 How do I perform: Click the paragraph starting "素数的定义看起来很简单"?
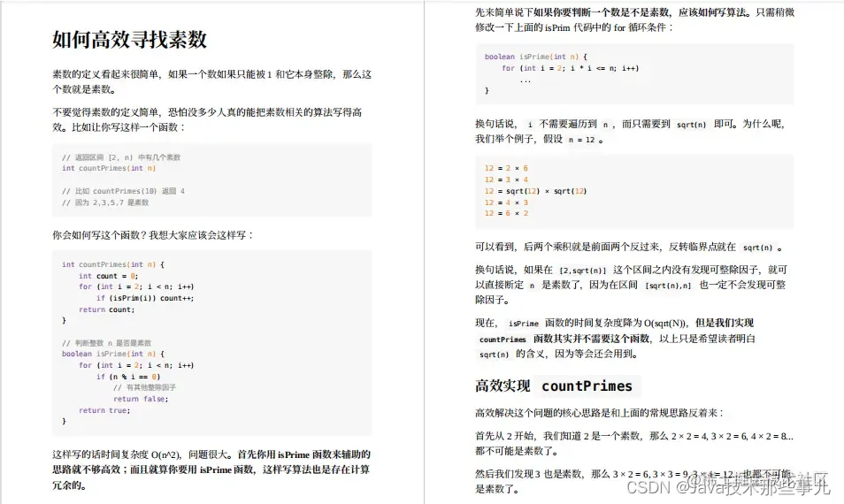click(x=212, y=81)
